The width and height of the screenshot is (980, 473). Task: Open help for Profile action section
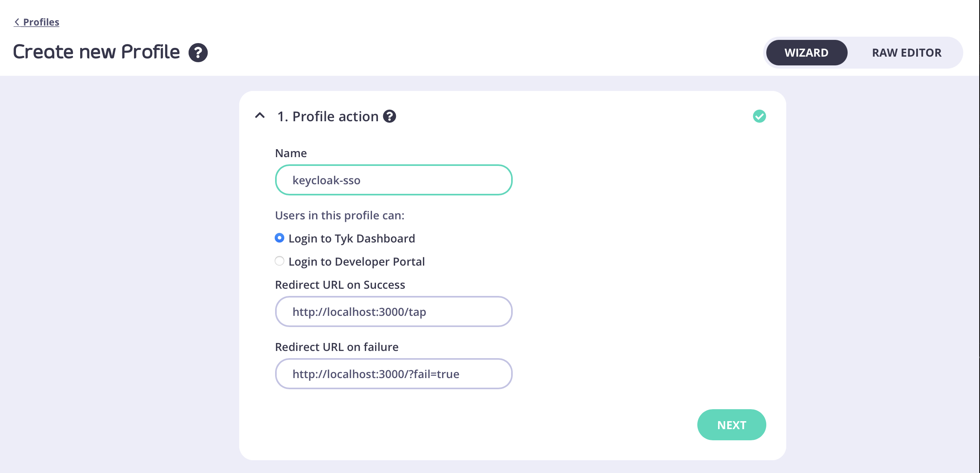click(x=390, y=116)
